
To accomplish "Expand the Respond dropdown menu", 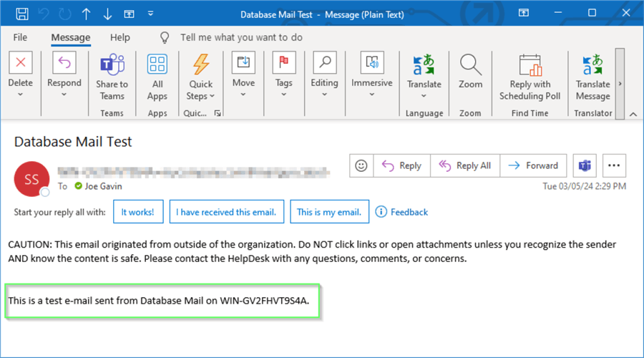I will [64, 95].
